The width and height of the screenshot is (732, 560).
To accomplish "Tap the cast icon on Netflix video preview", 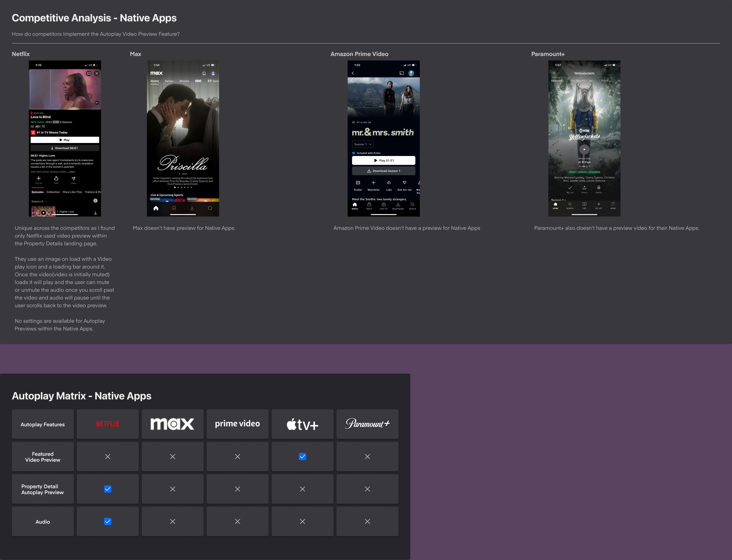I will [89, 73].
